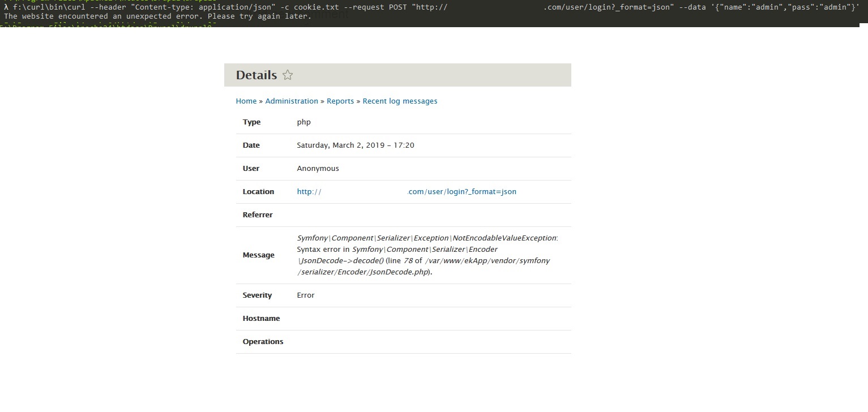Select the 'php' type value
Screen dimensions: 868x412
click(304, 122)
